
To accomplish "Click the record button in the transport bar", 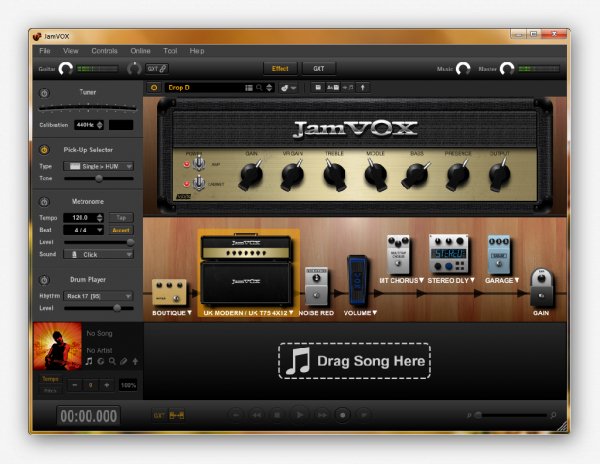I will click(x=342, y=415).
